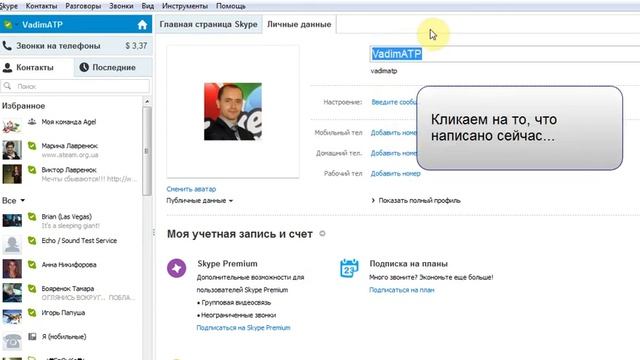Click the contact list scrollbar thumb
Image resolution: width=640 pixels, height=360 pixels.
coord(147,151)
